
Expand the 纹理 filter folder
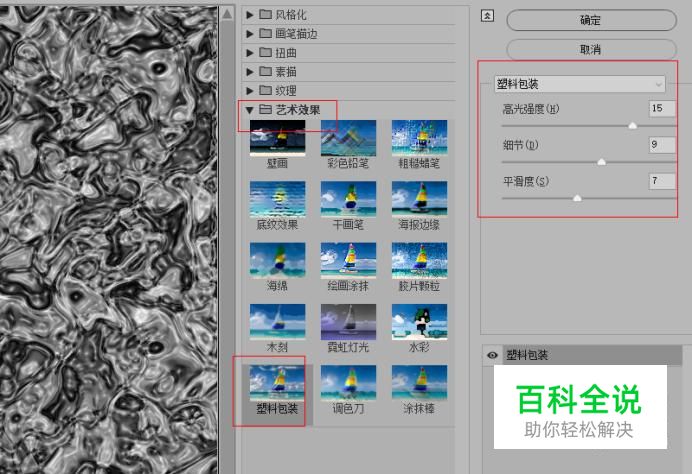[x=249, y=90]
